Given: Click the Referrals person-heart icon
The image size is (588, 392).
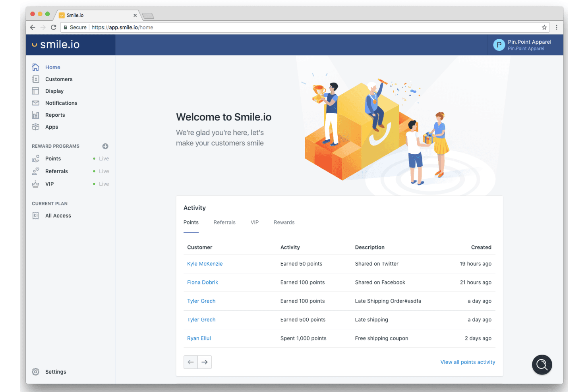Looking at the screenshot, I should click(35, 171).
